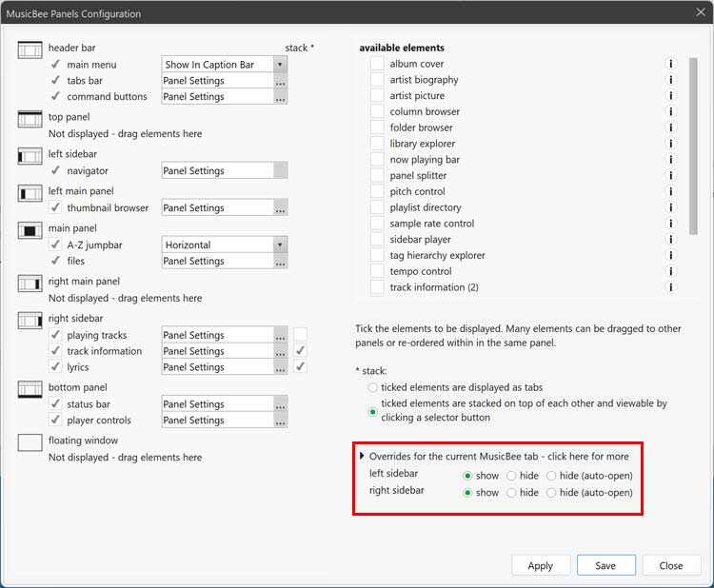Untick the status bar checkbox
The height and width of the screenshot is (588, 714).
(55, 403)
